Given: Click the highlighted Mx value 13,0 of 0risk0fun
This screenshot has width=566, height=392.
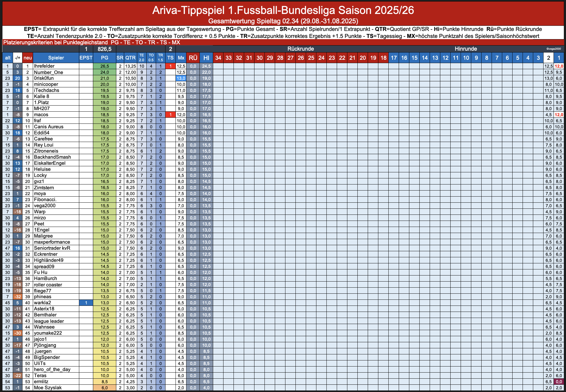Looking at the screenshot, I should [x=181, y=78].
